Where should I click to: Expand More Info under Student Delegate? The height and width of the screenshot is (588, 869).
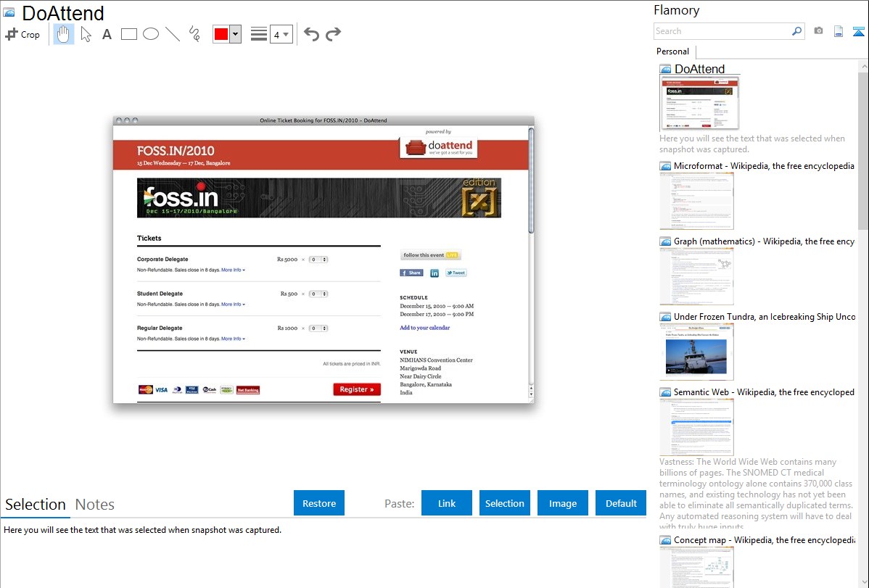coord(233,305)
